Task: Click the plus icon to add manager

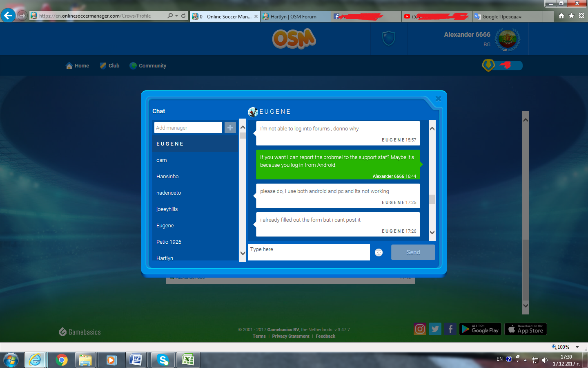Action: click(x=230, y=128)
